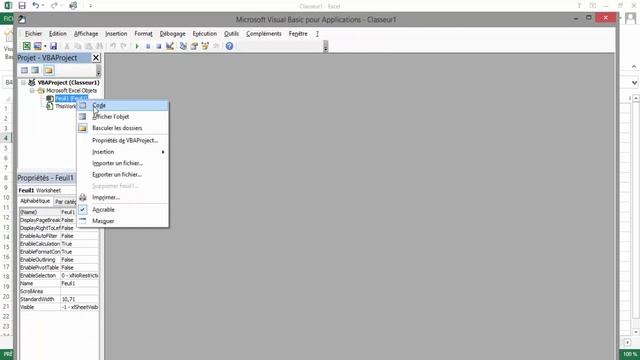Choose Exporter un fichier... in context menu
Viewport: 640px width, 360px height.
123,175
